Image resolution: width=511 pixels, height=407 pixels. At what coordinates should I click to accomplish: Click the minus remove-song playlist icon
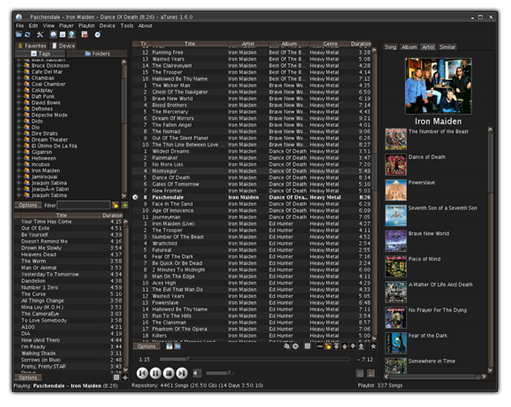(319, 347)
